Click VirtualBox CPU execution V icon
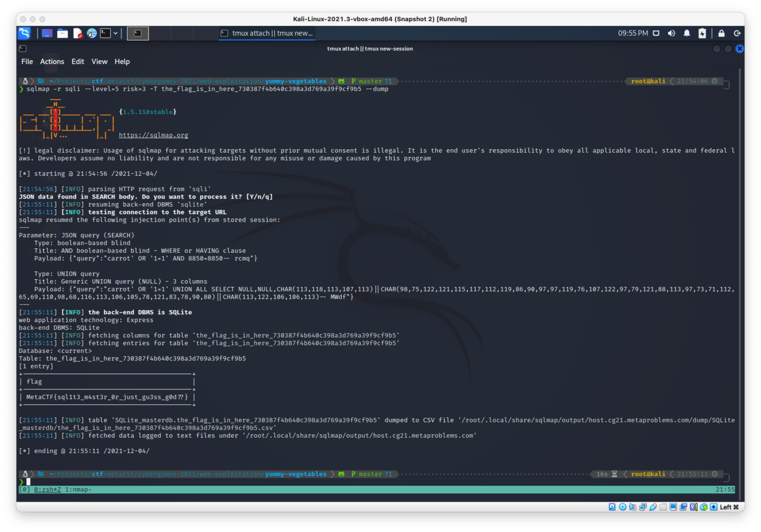This screenshot has width=761, height=532. (x=693, y=507)
